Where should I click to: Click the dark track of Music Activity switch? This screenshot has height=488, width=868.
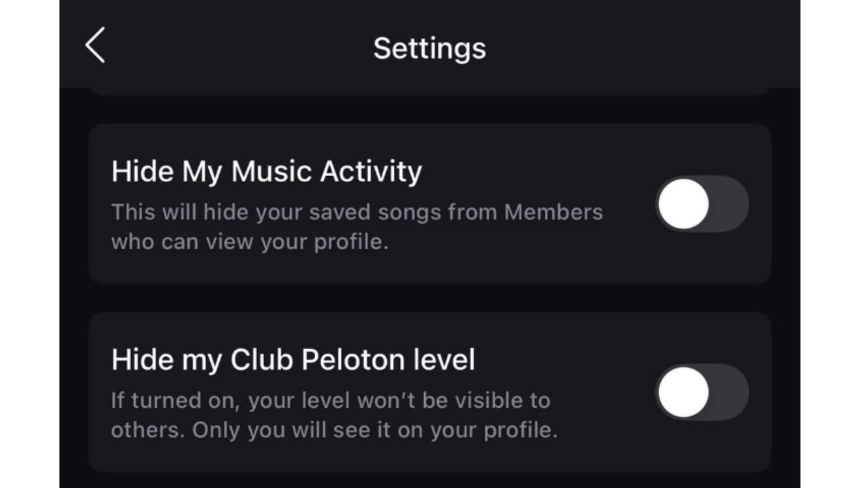point(730,204)
